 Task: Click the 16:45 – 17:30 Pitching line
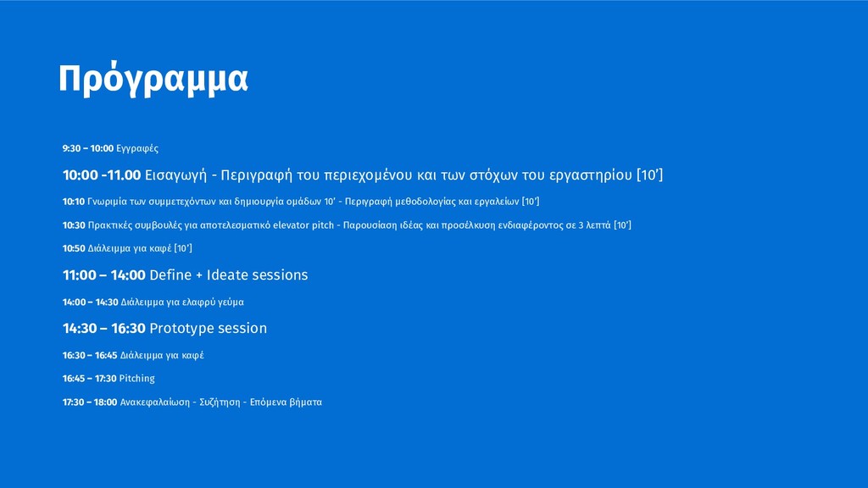pyautogui.click(x=108, y=379)
